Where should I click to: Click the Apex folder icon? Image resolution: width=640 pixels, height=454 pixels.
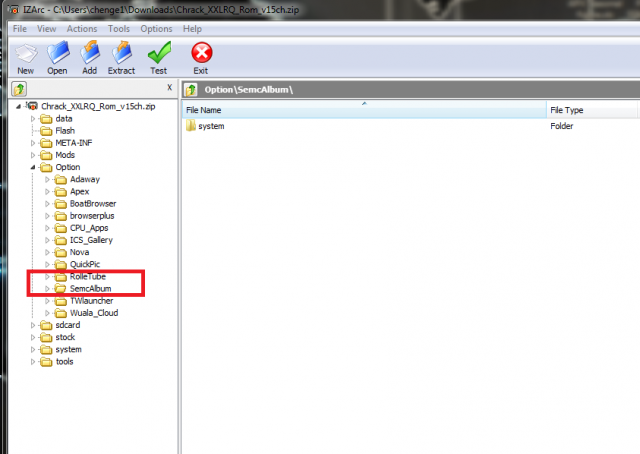pos(60,192)
